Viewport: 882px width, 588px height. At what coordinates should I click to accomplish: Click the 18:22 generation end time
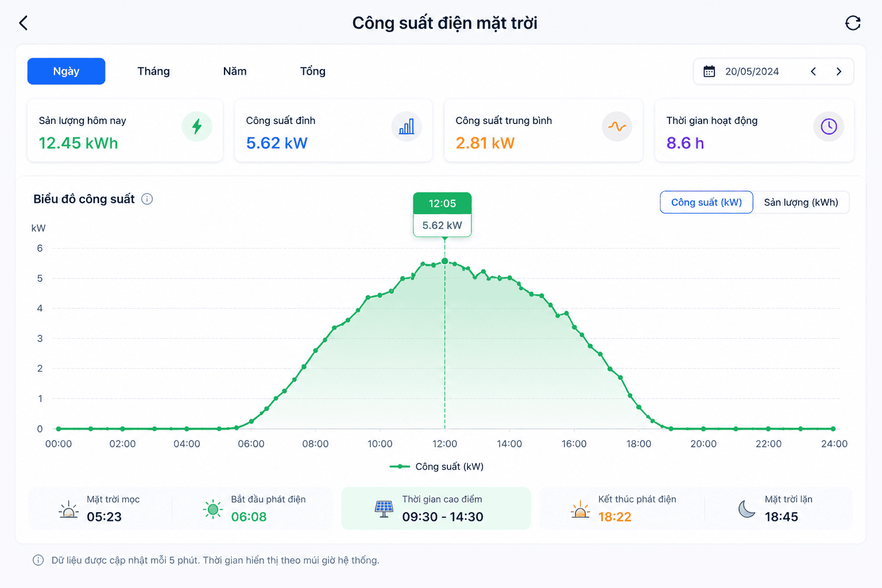pyautogui.click(x=614, y=517)
